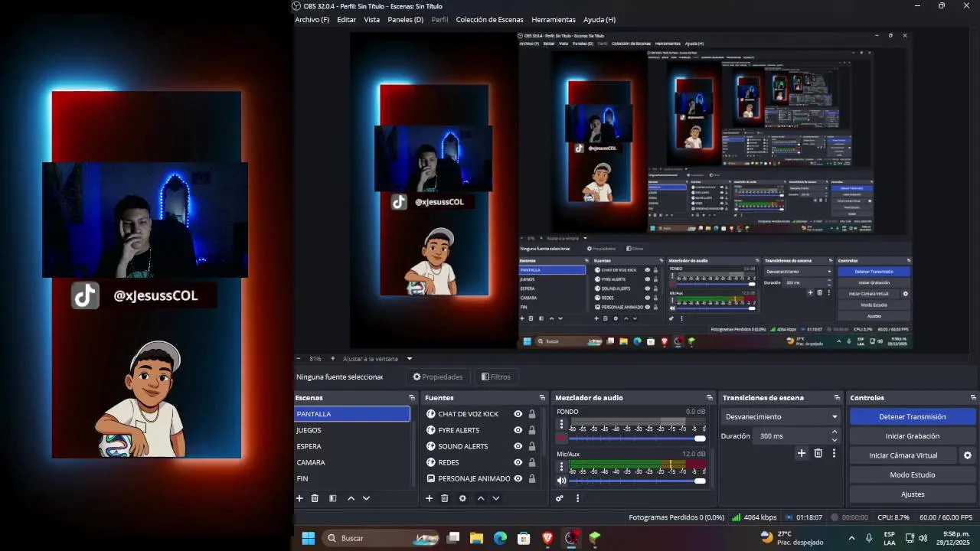Open Herramientas menu
The height and width of the screenshot is (551, 980).
point(553,20)
